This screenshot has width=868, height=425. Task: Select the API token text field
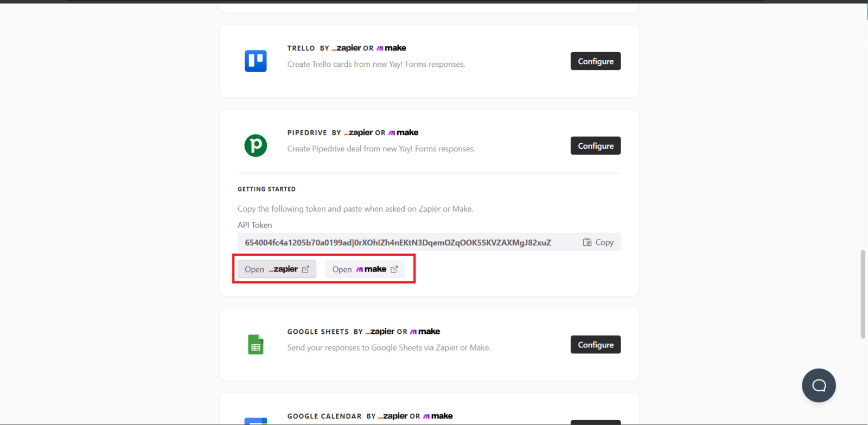point(398,243)
